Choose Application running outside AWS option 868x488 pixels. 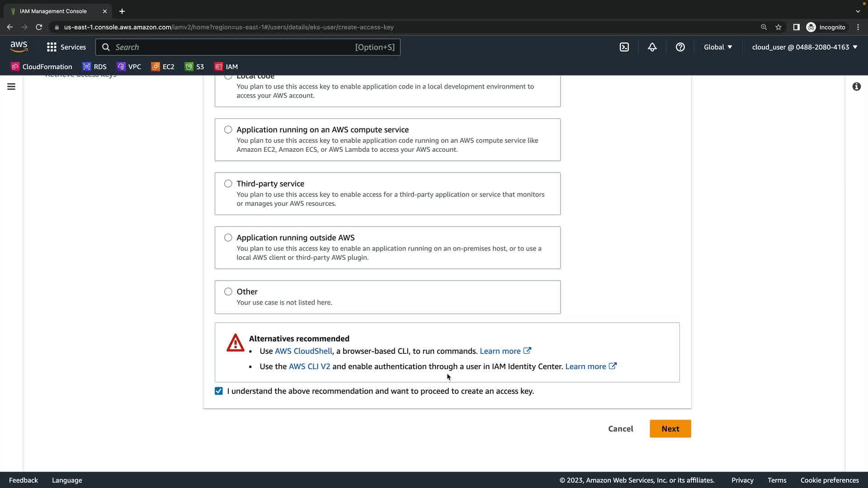(228, 238)
